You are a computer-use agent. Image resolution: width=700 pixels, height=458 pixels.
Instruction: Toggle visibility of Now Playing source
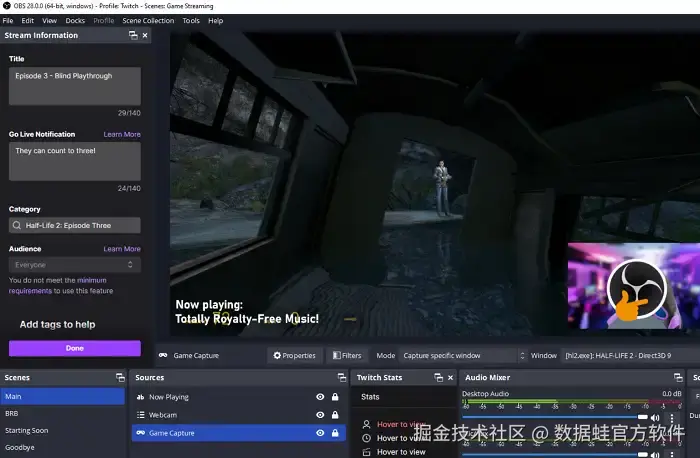[x=320, y=397]
